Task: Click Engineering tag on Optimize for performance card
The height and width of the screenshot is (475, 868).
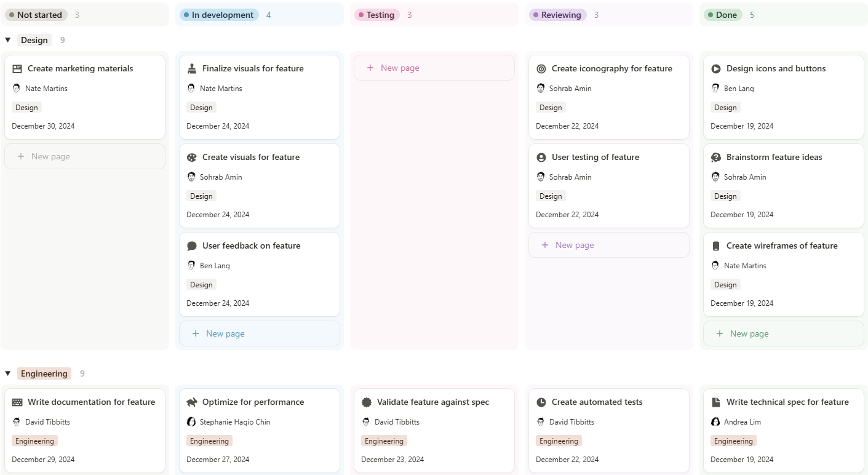Action: (209, 441)
